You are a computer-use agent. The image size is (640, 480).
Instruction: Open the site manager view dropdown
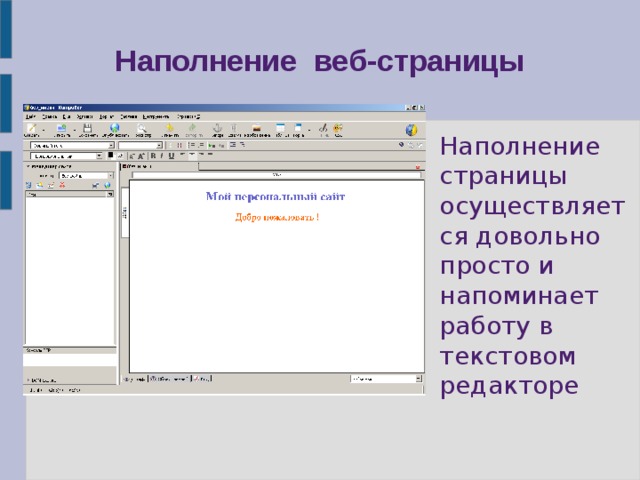[x=87, y=176]
